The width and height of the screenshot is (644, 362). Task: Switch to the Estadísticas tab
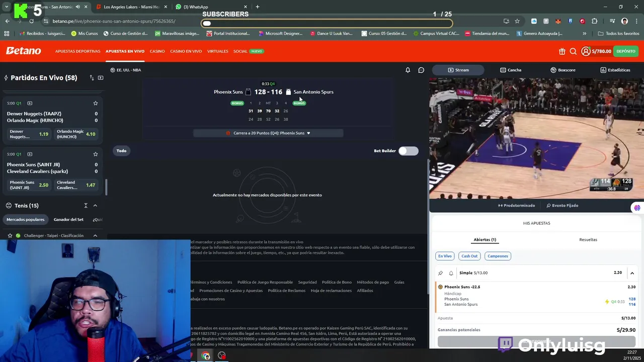(x=615, y=70)
